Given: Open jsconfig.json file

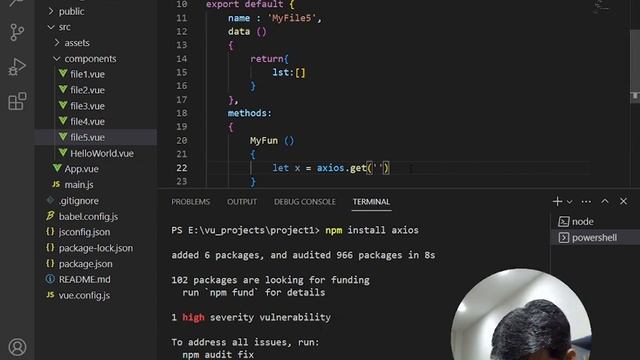Looking at the screenshot, I should pos(84,232).
